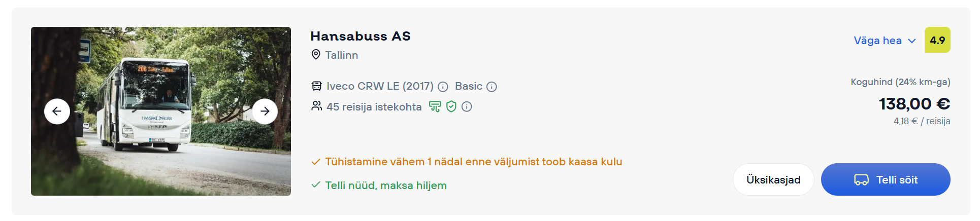980x221 pixels.
Task: Advance to the next bus photo
Action: (265, 112)
